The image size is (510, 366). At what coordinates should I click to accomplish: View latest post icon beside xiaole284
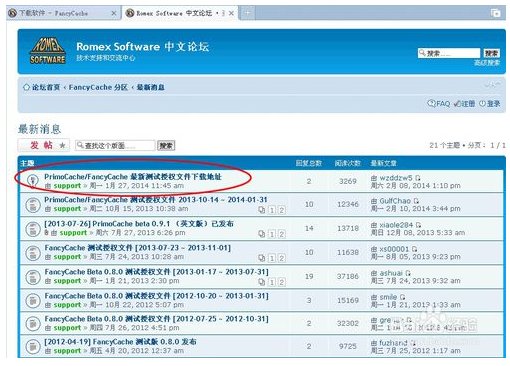(x=418, y=225)
